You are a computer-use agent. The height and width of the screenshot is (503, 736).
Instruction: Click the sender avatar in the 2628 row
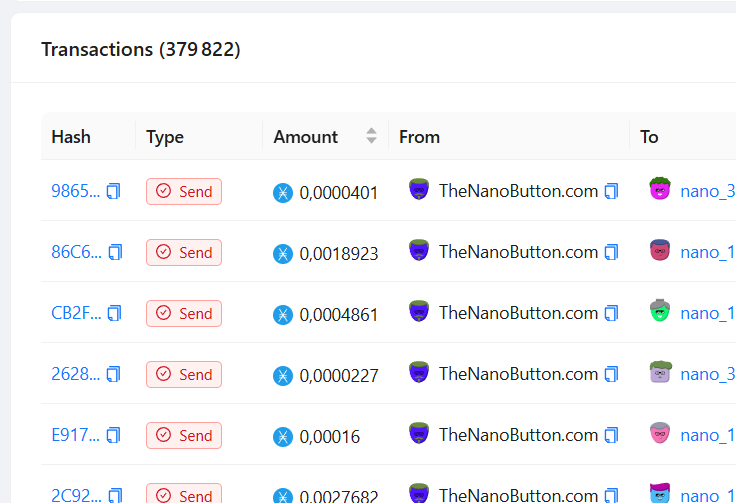pos(419,372)
